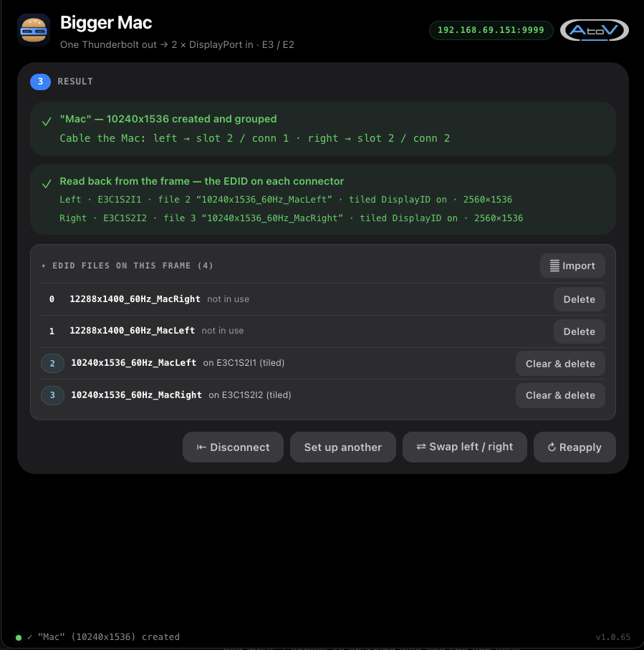Disconnect from the frame
Viewport: 644px width, 650px height.
pos(234,447)
